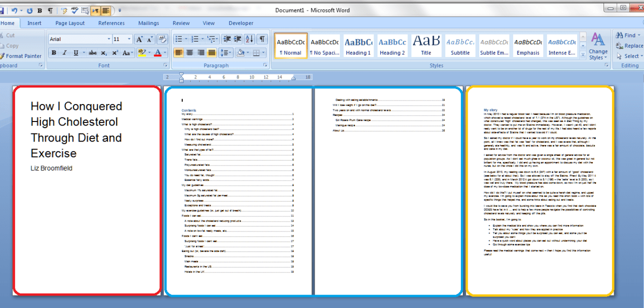Switch to the Mailings tab

pyautogui.click(x=148, y=23)
